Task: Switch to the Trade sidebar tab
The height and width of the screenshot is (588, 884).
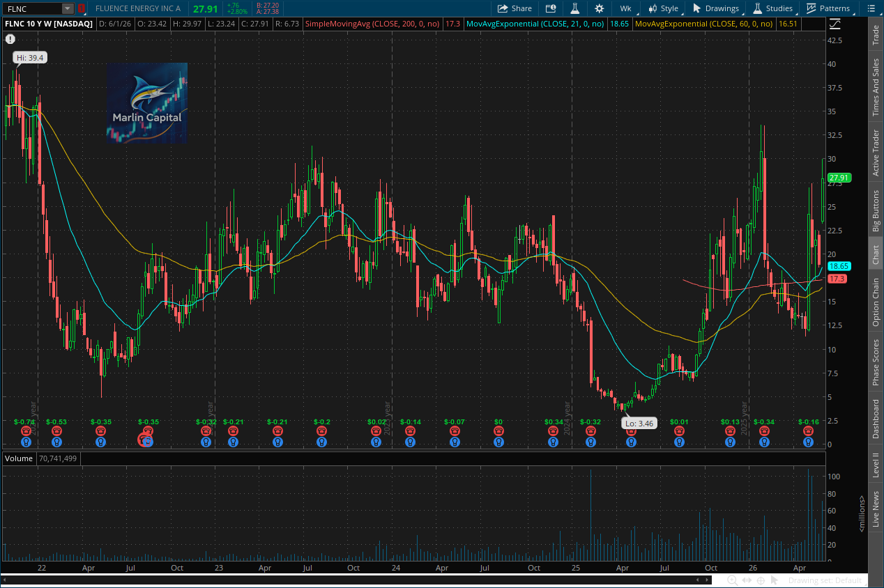Action: tap(876, 36)
